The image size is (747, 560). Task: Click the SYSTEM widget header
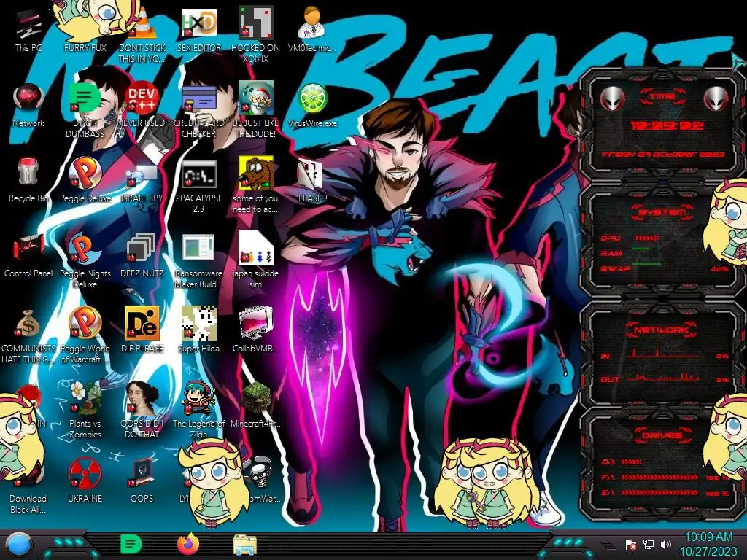(662, 212)
